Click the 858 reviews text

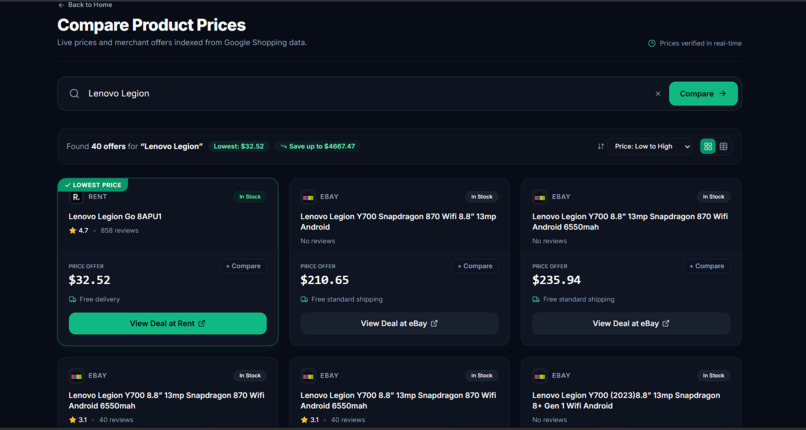click(120, 231)
